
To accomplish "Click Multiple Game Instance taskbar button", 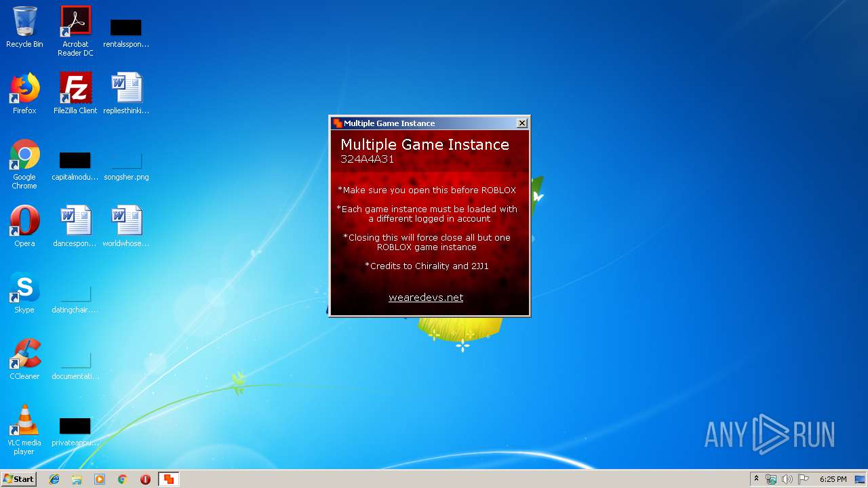I will (168, 479).
